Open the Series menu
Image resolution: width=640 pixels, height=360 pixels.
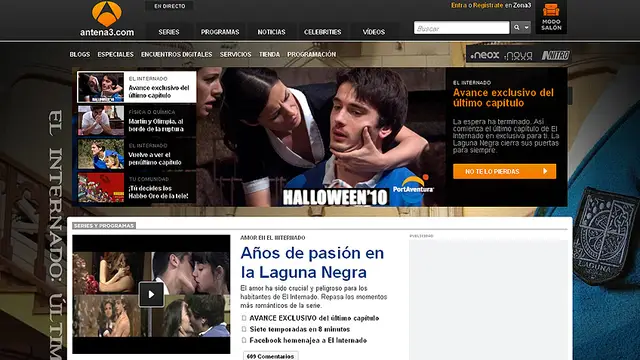(x=169, y=32)
